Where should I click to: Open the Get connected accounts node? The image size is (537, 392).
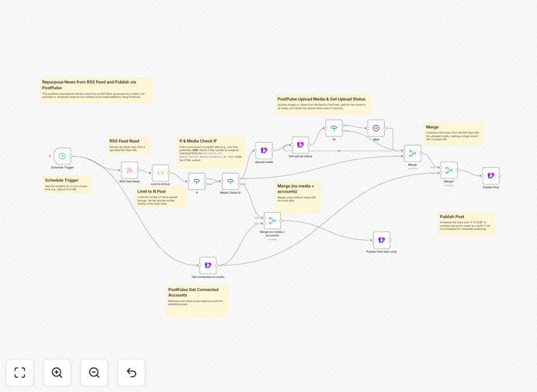[x=208, y=265]
